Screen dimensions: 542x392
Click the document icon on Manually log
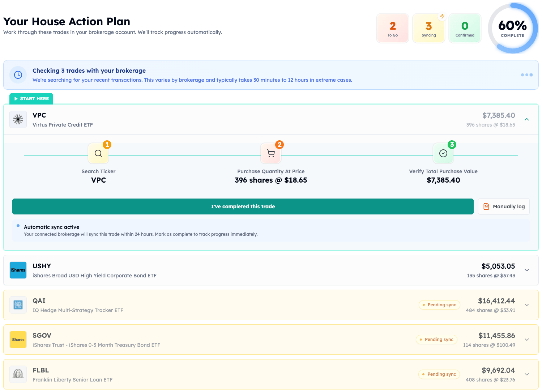pos(486,206)
